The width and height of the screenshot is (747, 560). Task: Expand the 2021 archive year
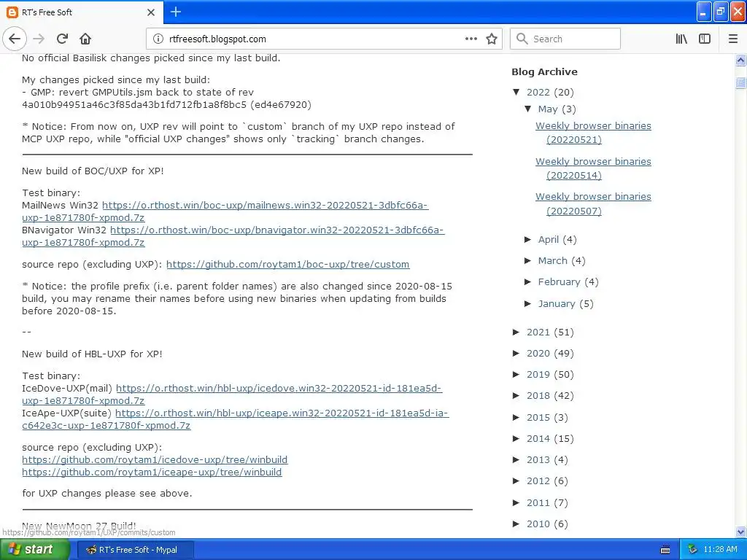tap(516, 332)
